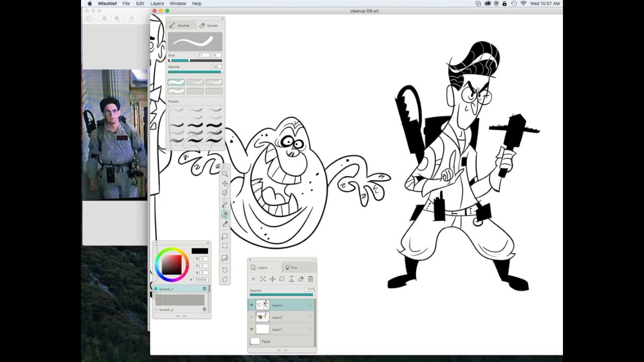Image resolution: width=644 pixels, height=362 pixels.
Task: Click the Share button in Preview window
Action: (131, 19)
